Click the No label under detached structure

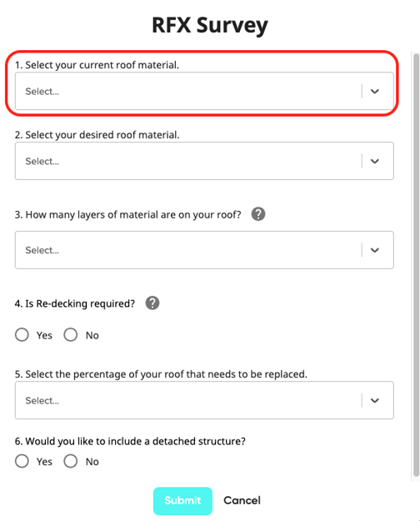[92, 462]
